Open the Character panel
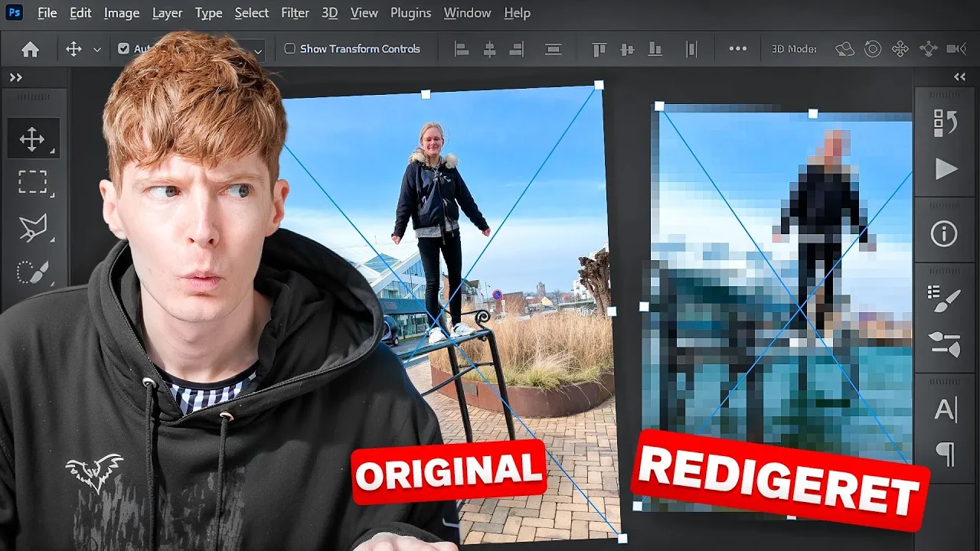 pyautogui.click(x=946, y=409)
